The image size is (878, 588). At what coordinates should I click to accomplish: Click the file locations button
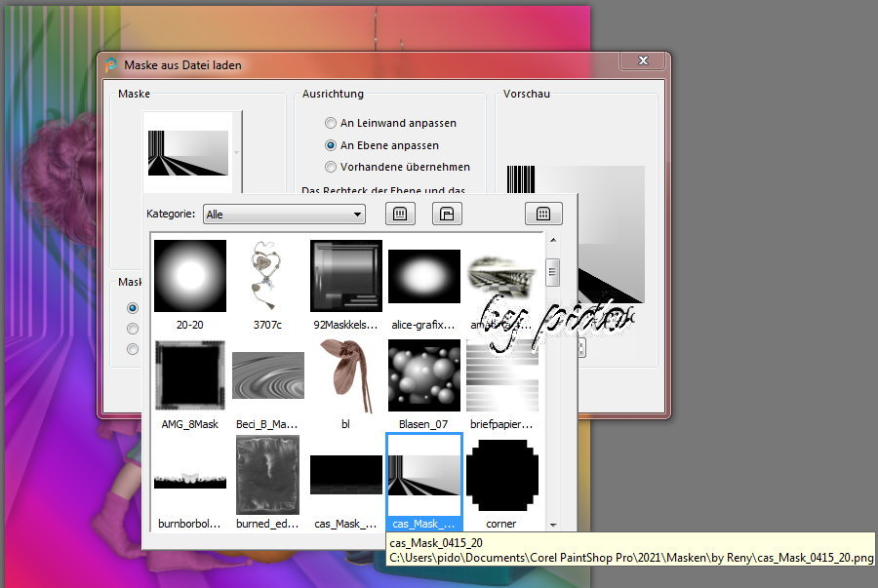(446, 214)
